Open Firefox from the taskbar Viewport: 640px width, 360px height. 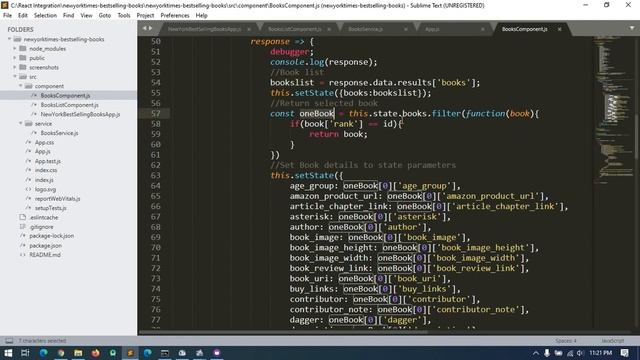coord(96,353)
